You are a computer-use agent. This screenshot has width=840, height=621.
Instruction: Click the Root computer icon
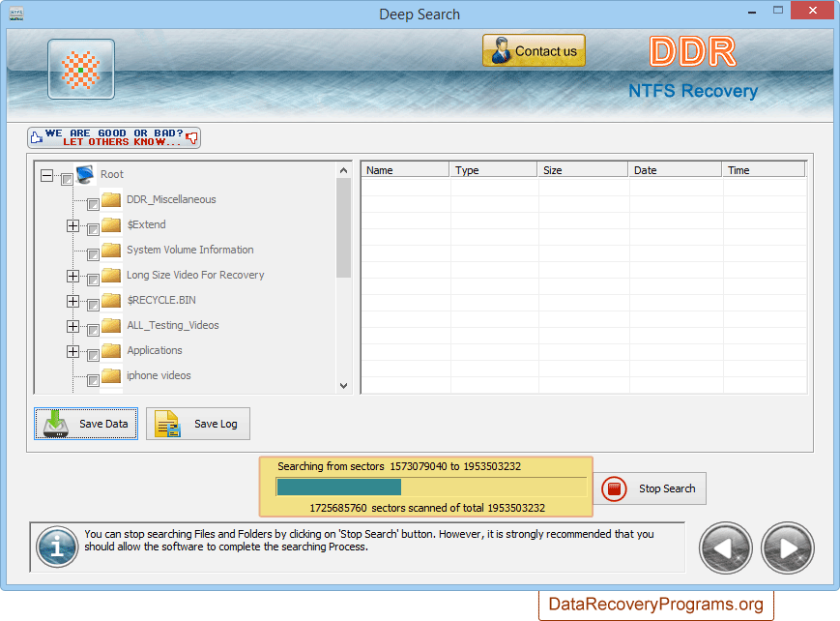(x=86, y=174)
